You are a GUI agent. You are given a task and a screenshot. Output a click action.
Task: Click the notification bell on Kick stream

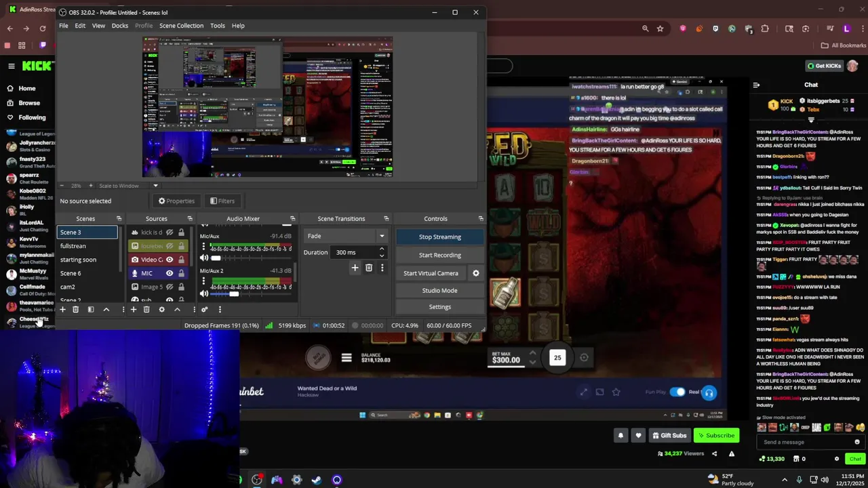coord(620,435)
